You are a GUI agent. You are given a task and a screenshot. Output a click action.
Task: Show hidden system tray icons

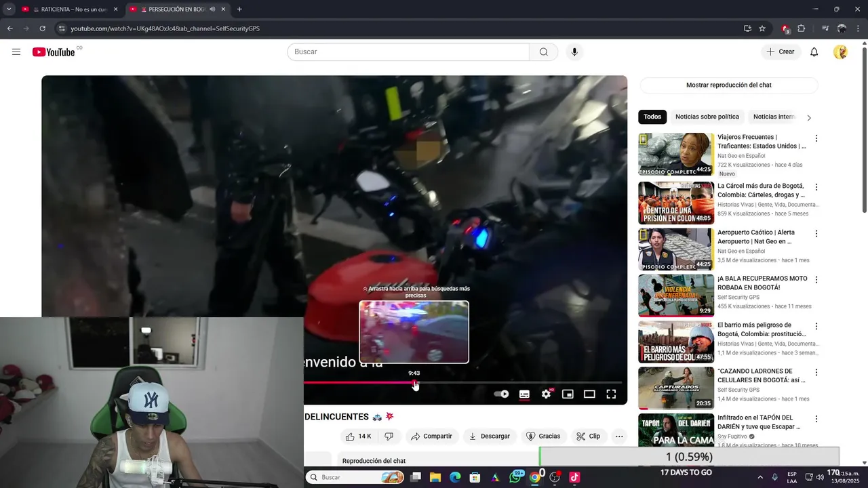[x=759, y=477]
